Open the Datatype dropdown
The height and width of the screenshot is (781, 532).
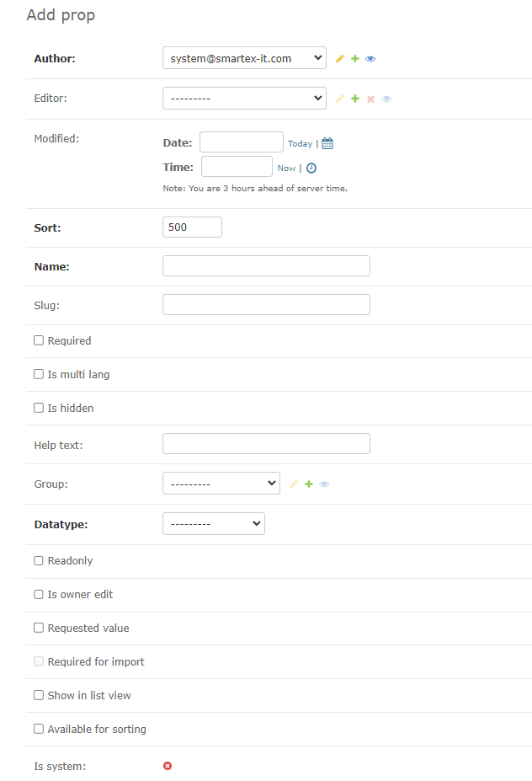point(213,524)
